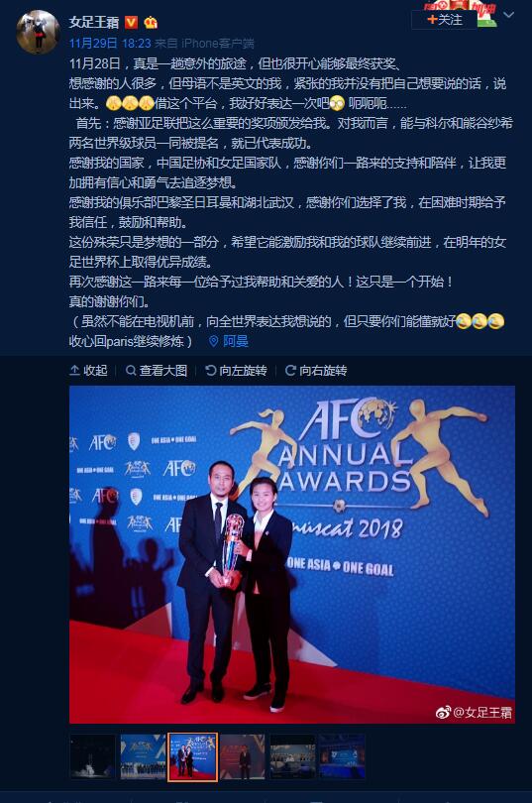
Task: Click the iPhone客户端 source link
Action: 218,44
